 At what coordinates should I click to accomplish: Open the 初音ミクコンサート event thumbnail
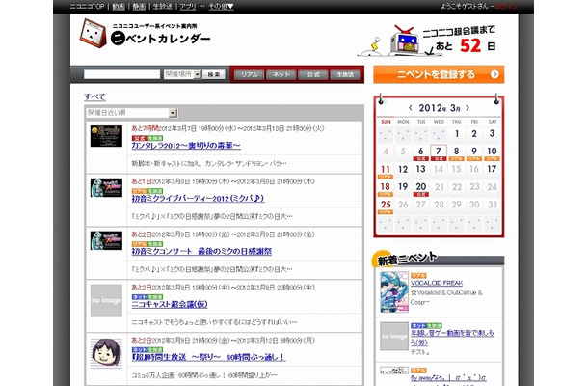106,240
